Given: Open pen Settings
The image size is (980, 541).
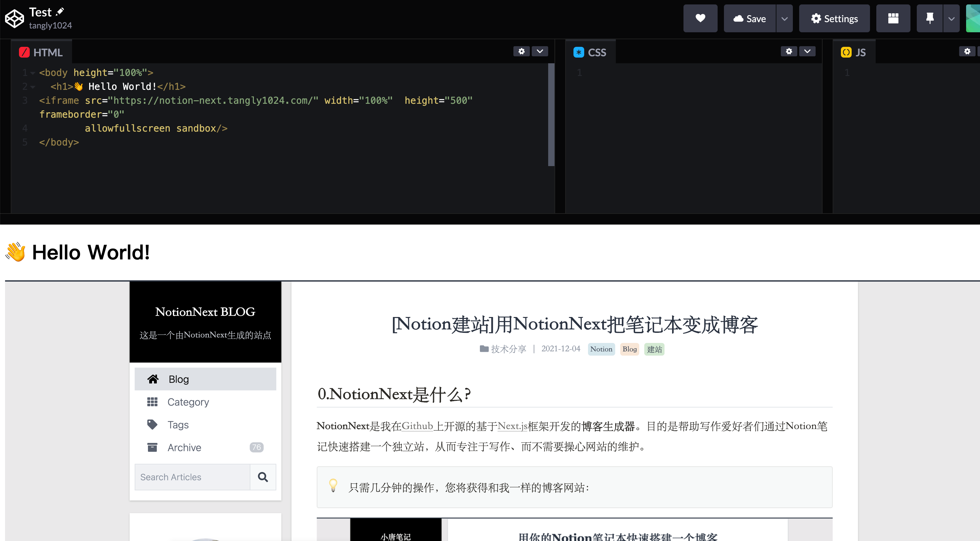Looking at the screenshot, I should [834, 18].
